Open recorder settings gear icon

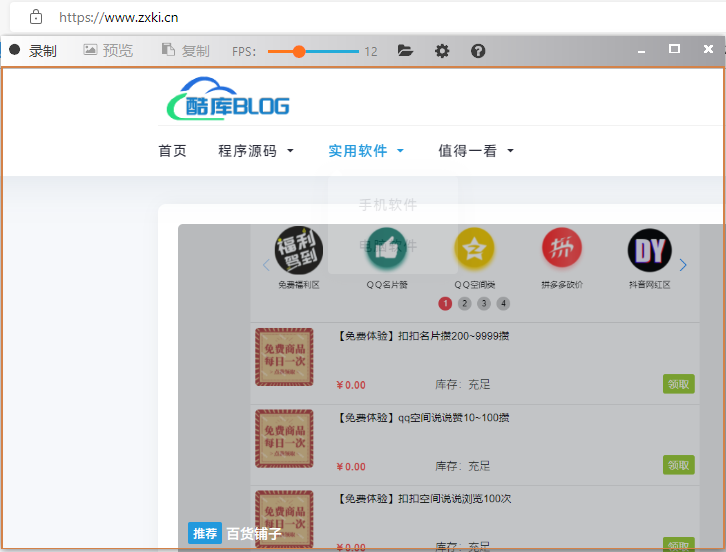(x=442, y=51)
